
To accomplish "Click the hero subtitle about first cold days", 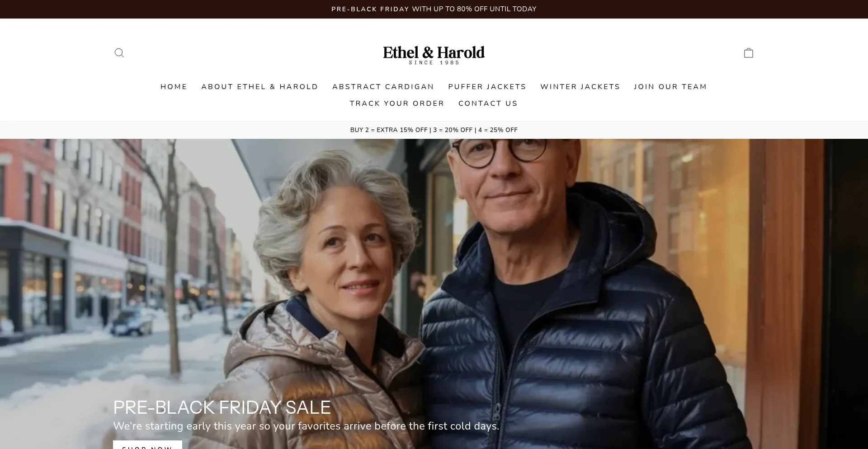I will pos(306,426).
